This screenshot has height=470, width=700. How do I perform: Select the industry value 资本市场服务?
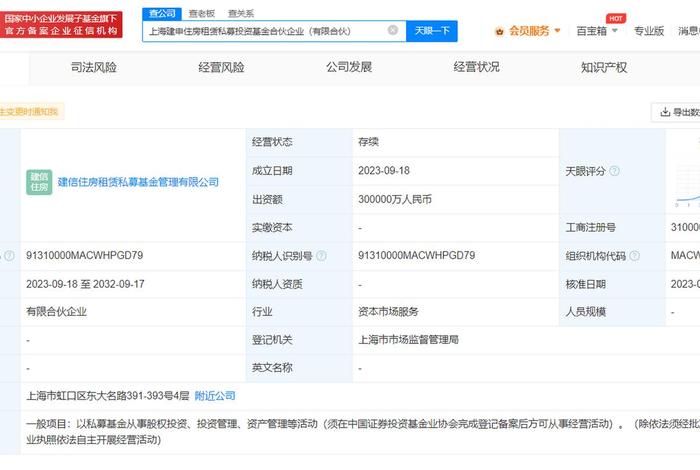click(x=388, y=312)
